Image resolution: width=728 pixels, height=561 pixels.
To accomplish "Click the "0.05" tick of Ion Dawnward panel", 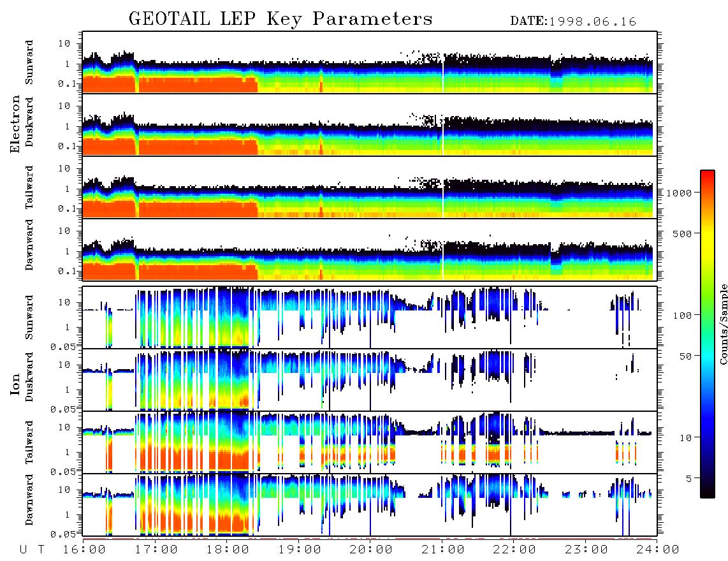I will pyautogui.click(x=62, y=534).
